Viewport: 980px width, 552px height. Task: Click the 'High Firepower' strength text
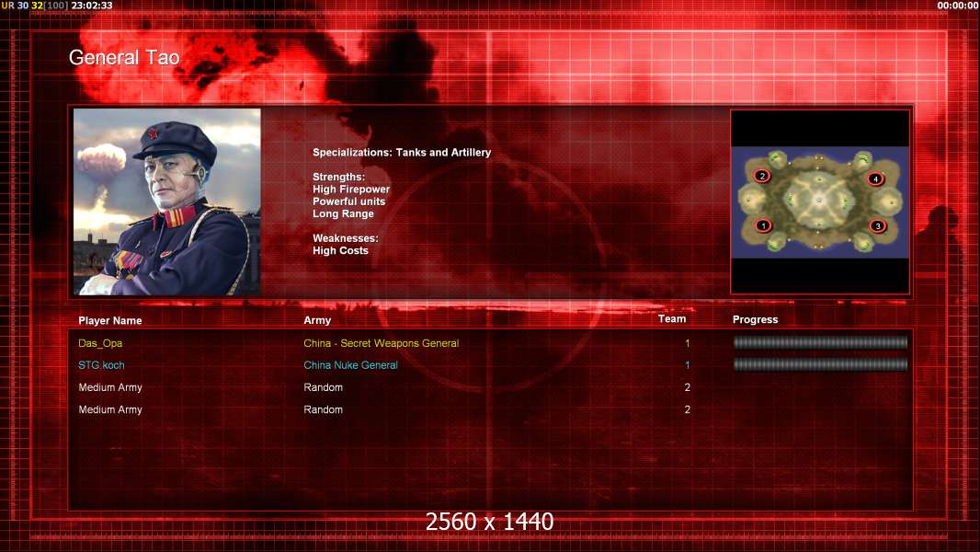click(351, 190)
